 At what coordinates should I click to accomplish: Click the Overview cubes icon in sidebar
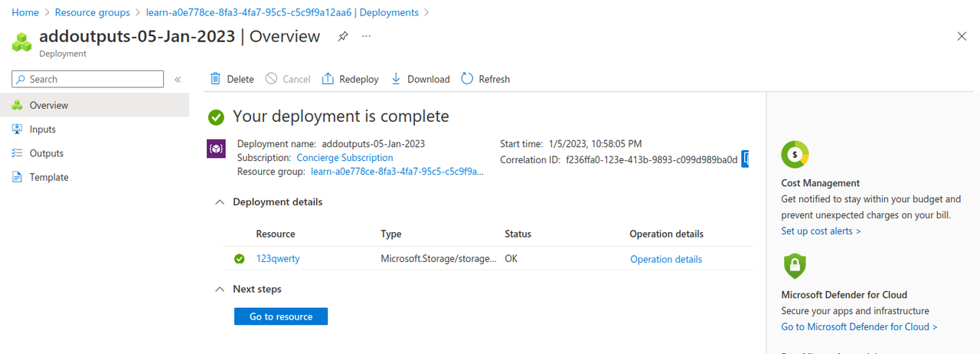tap(18, 105)
